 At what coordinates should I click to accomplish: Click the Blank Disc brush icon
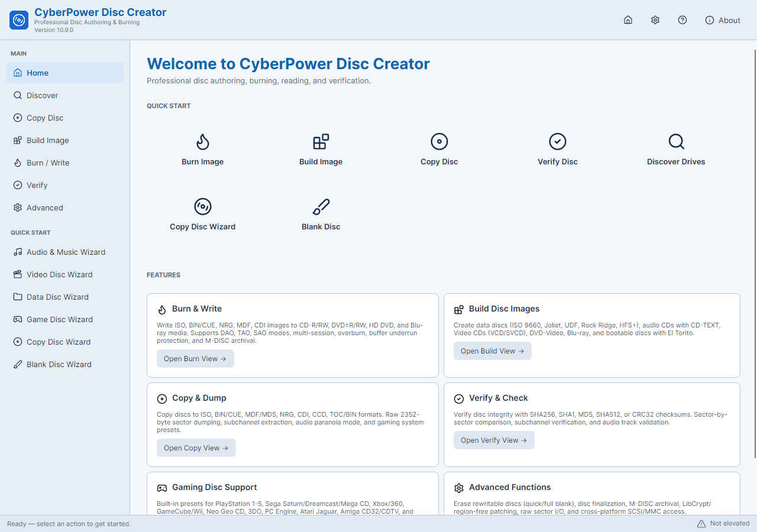coord(321,207)
